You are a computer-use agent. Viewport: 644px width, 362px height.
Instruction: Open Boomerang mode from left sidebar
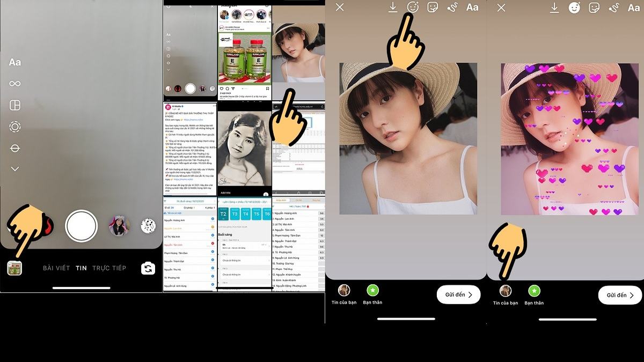(14, 84)
